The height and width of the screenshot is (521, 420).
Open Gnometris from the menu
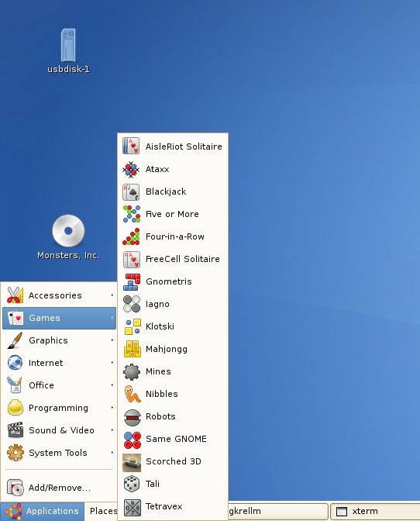[173, 281]
